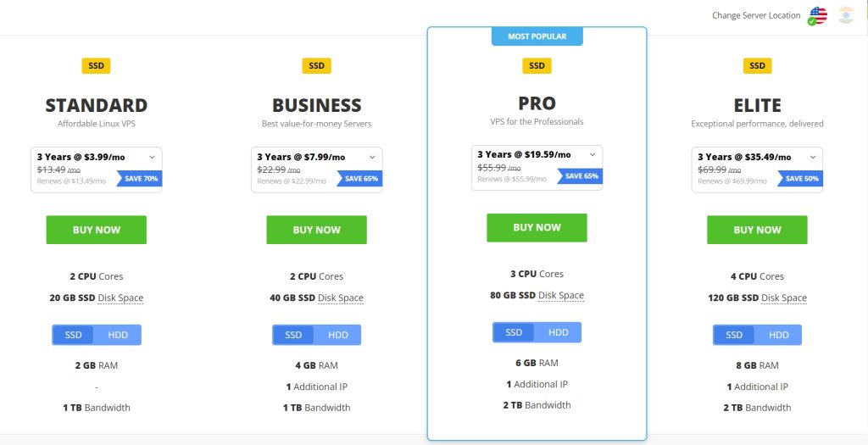The image size is (868, 445).
Task: Select the India server location flag
Action: click(x=845, y=15)
